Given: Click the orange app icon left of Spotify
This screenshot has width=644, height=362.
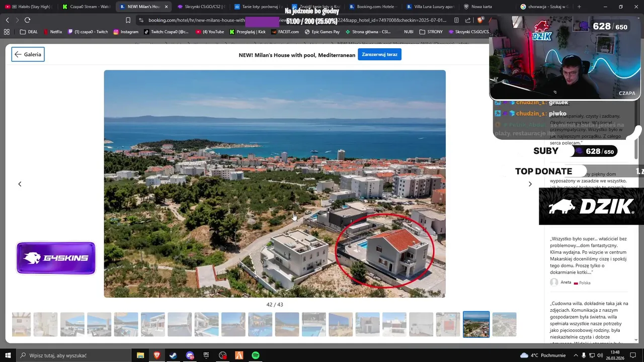Looking at the screenshot, I should click(x=239, y=355).
